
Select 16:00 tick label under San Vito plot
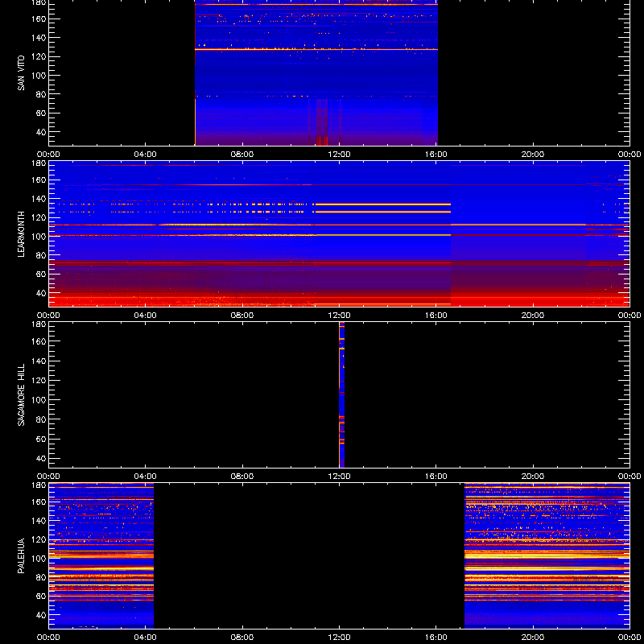[x=436, y=155]
